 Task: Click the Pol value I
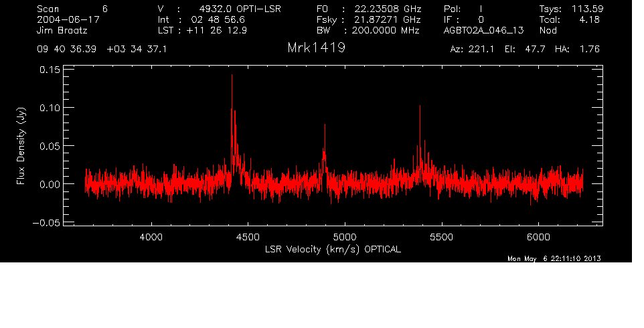click(481, 9)
